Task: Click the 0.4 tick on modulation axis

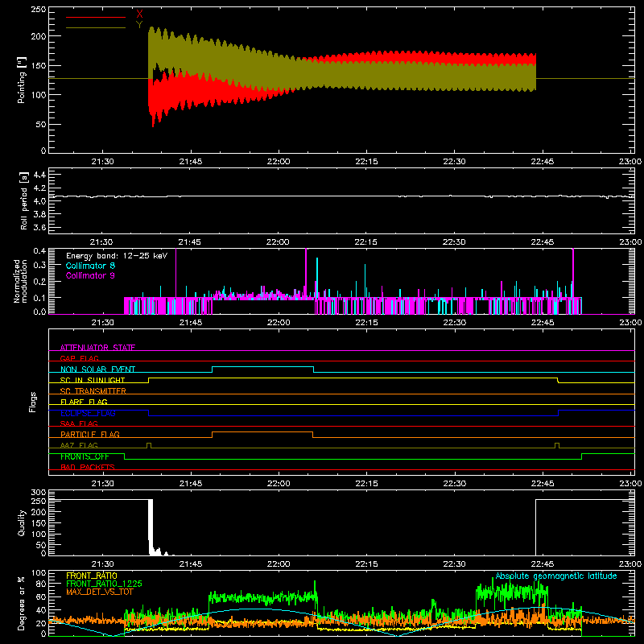Action: [x=39, y=251]
